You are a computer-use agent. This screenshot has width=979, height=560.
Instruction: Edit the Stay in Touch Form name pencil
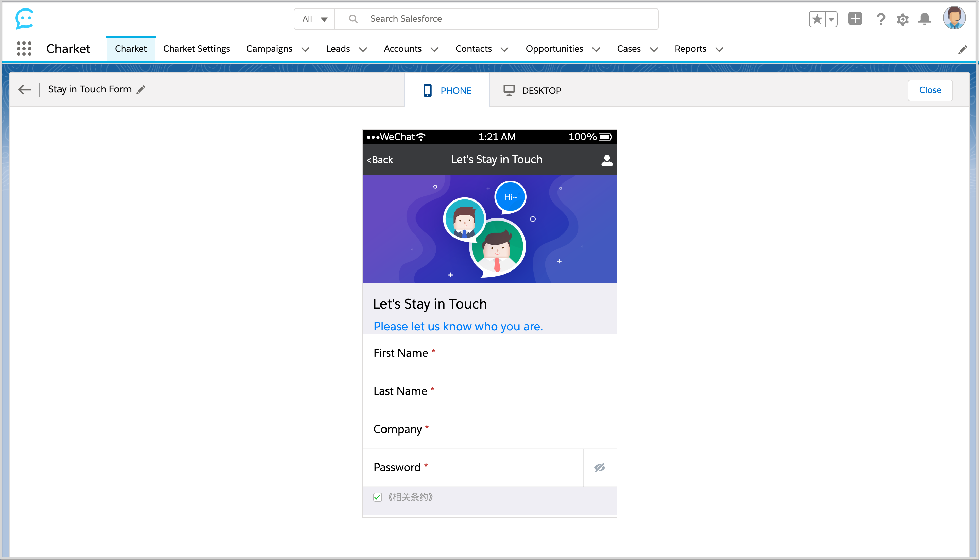click(141, 89)
